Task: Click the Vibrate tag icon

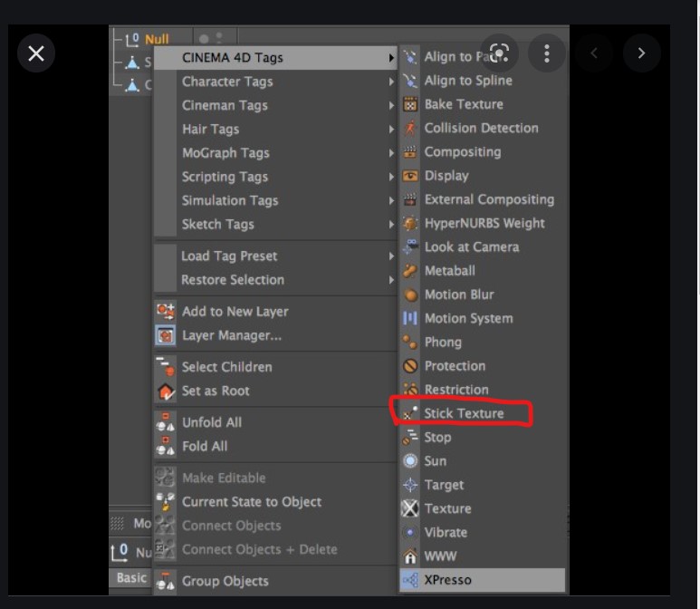Action: point(410,532)
